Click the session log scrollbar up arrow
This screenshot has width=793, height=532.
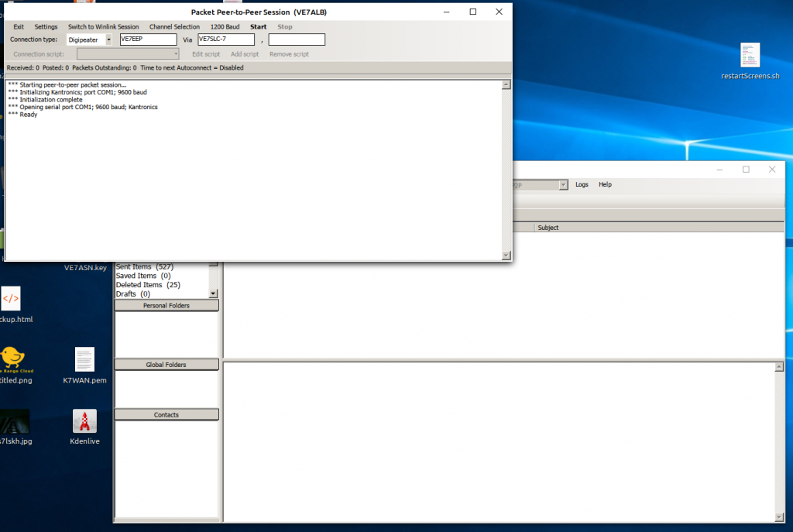506,85
